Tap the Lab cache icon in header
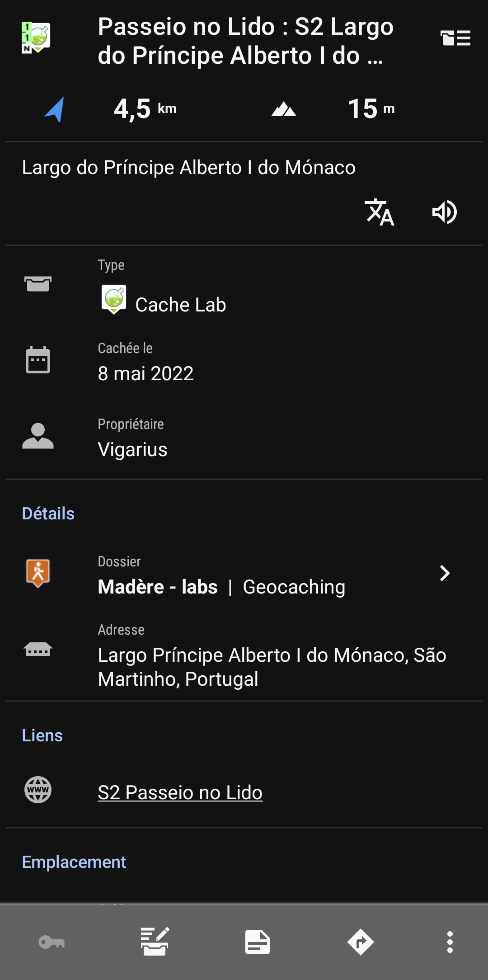Viewport: 488px width, 980px height. point(36,38)
